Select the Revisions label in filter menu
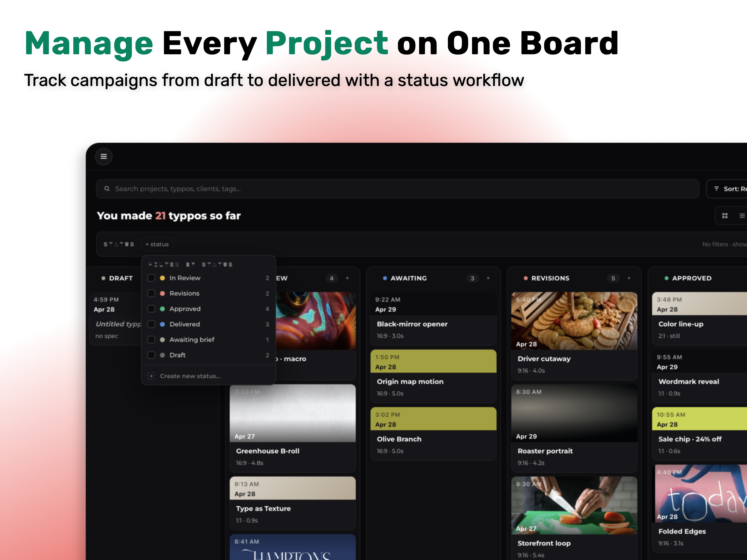The height and width of the screenshot is (560, 747). pos(184,293)
